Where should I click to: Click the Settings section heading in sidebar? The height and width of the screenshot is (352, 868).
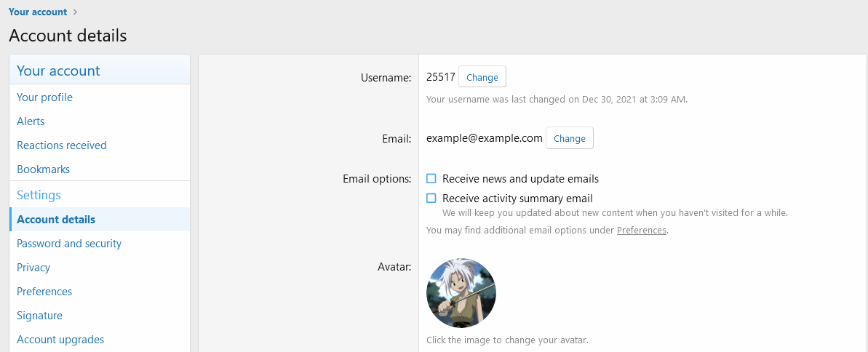pyautogui.click(x=39, y=195)
